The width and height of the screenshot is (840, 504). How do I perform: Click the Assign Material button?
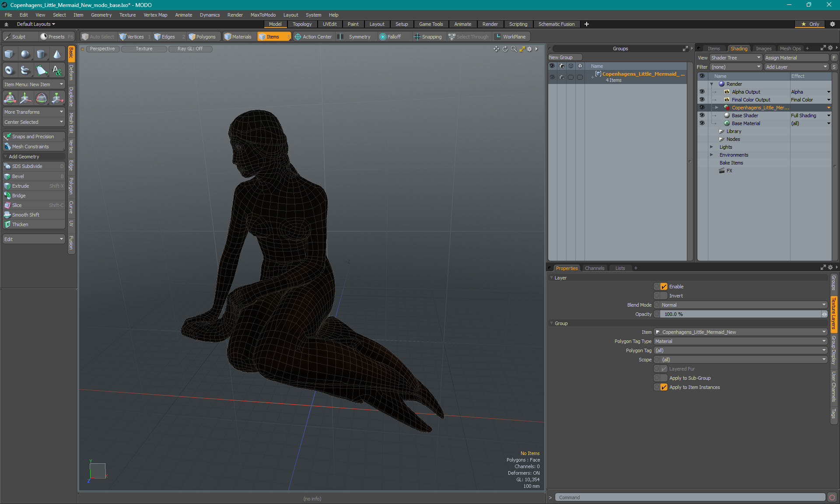coord(796,58)
